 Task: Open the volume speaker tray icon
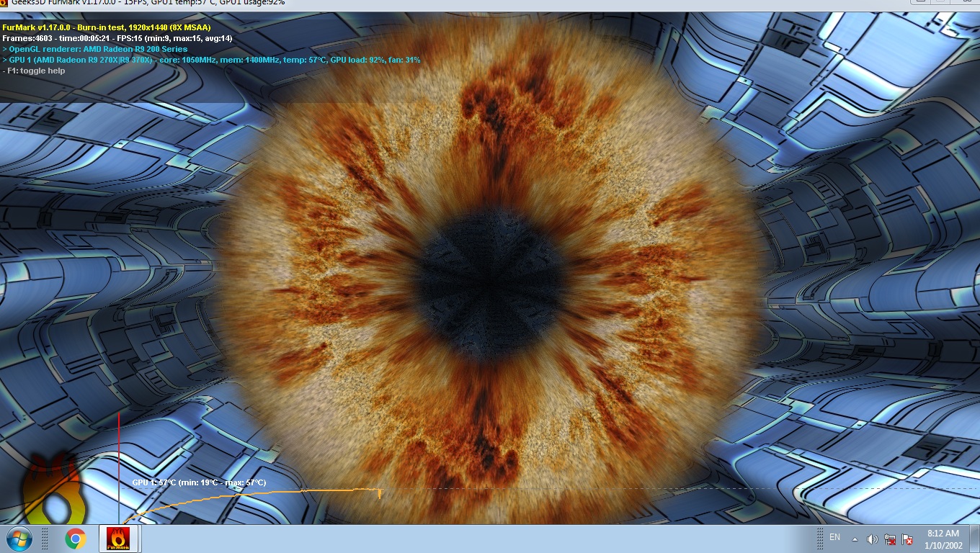point(873,539)
